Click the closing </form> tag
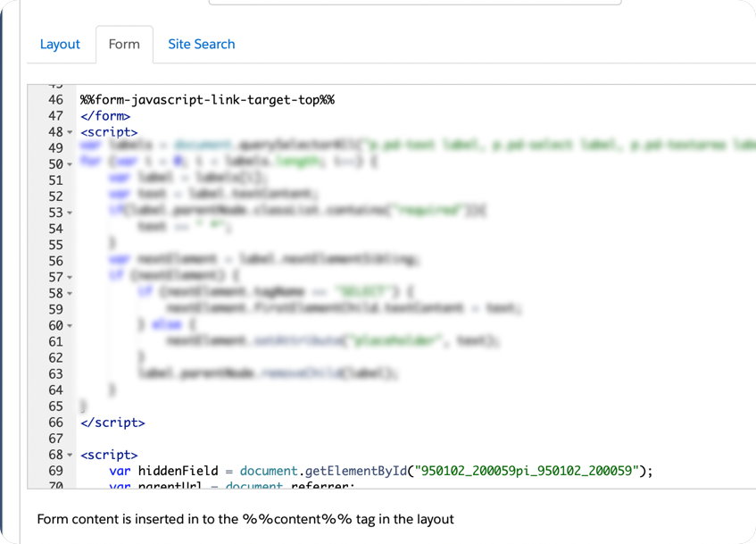The image size is (756, 544). [x=105, y=116]
